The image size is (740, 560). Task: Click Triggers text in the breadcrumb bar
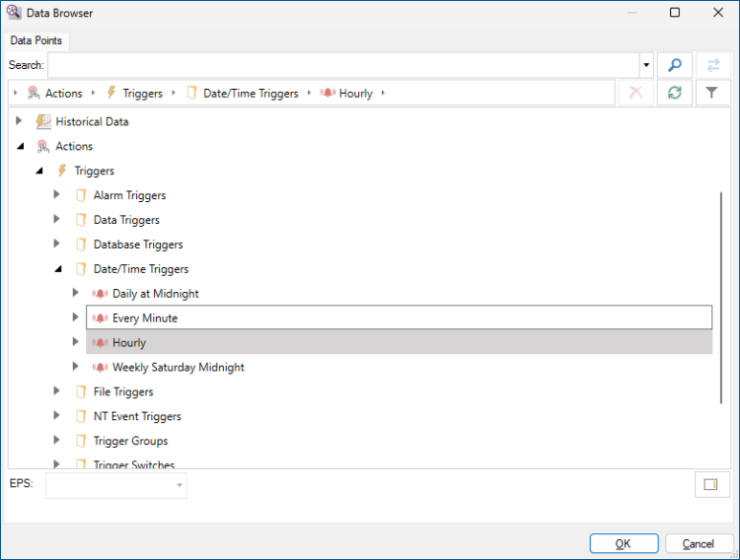(142, 94)
